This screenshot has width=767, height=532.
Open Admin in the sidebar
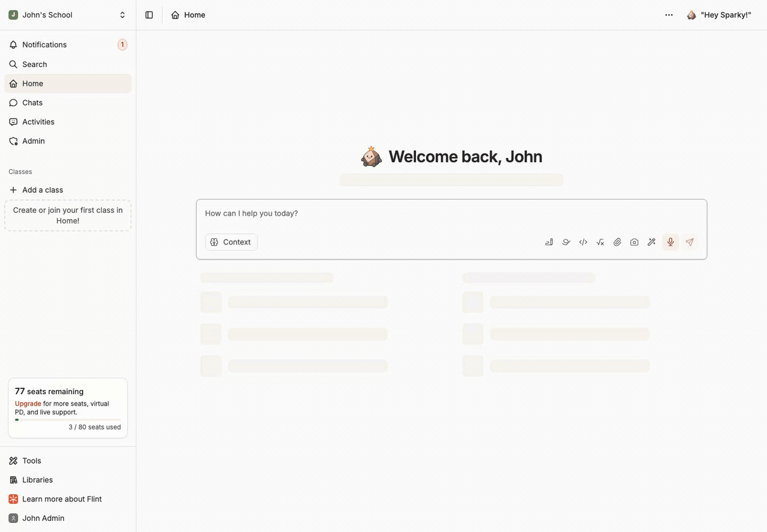click(68, 141)
